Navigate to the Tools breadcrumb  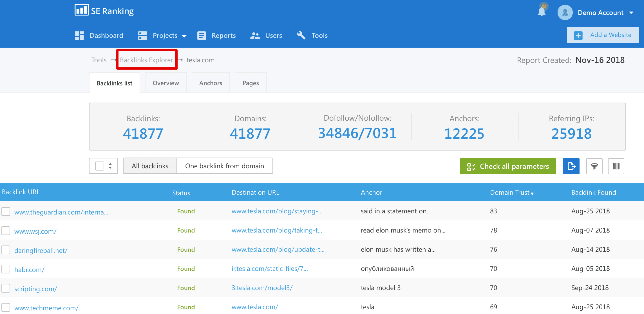click(x=99, y=60)
